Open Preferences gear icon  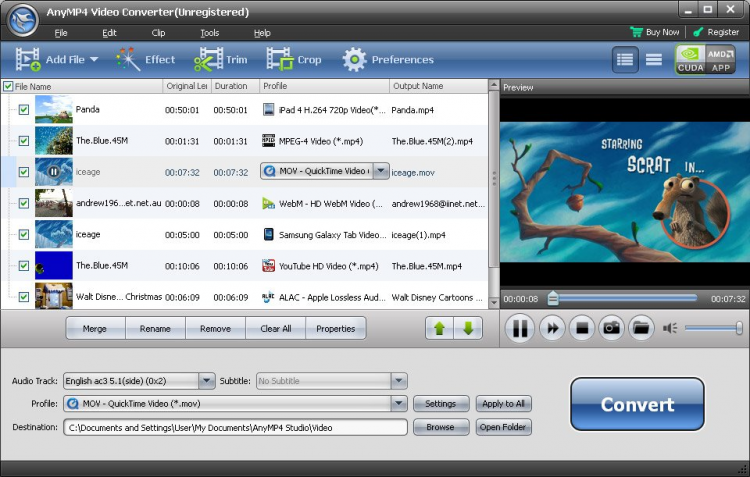click(355, 60)
